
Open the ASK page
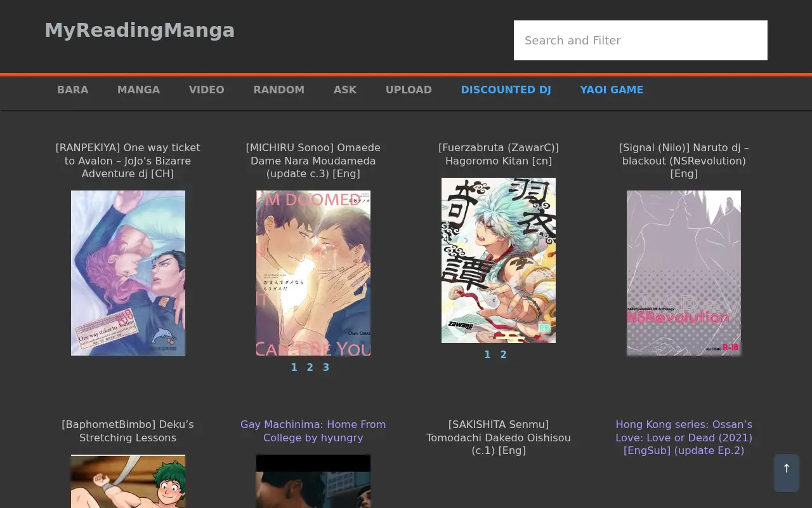[x=345, y=90]
